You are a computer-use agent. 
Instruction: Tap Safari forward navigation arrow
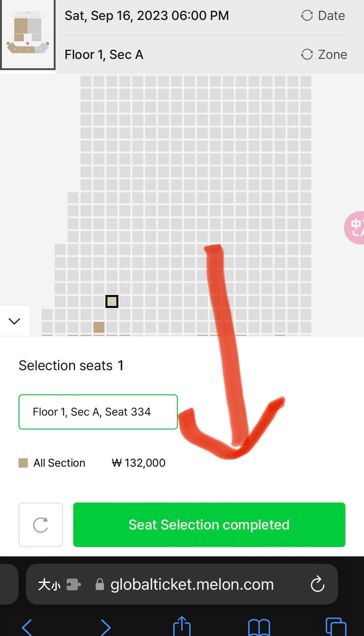pyautogui.click(x=105, y=628)
